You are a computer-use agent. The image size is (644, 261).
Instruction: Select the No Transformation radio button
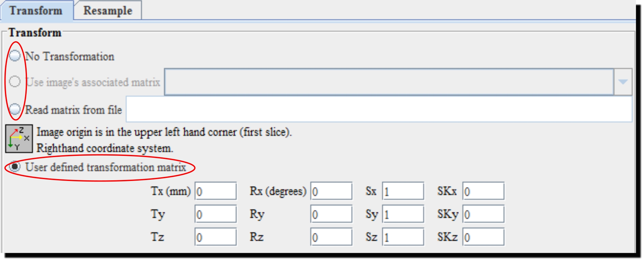(x=15, y=56)
